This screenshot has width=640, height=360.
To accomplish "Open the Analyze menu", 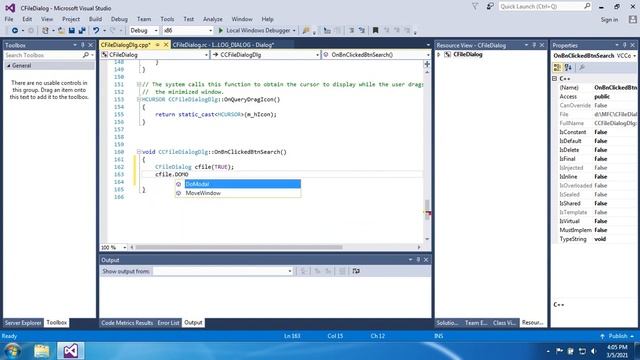I will (213, 19).
